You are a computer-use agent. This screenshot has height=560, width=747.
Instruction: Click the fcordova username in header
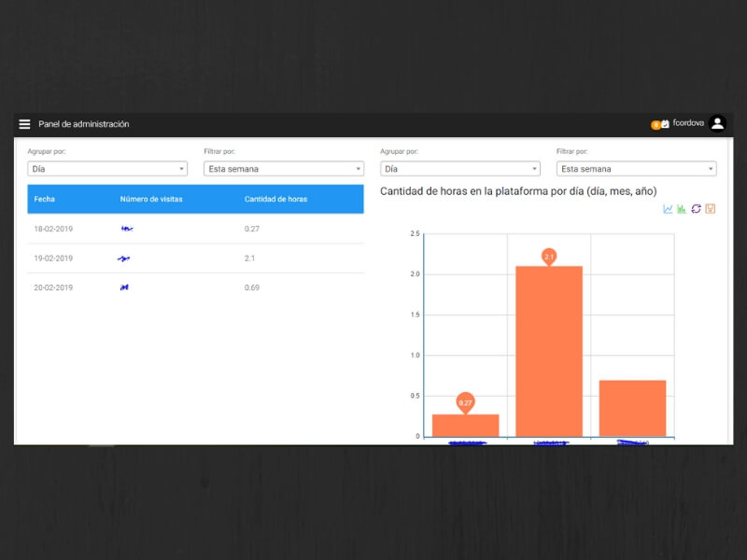pyautogui.click(x=688, y=123)
